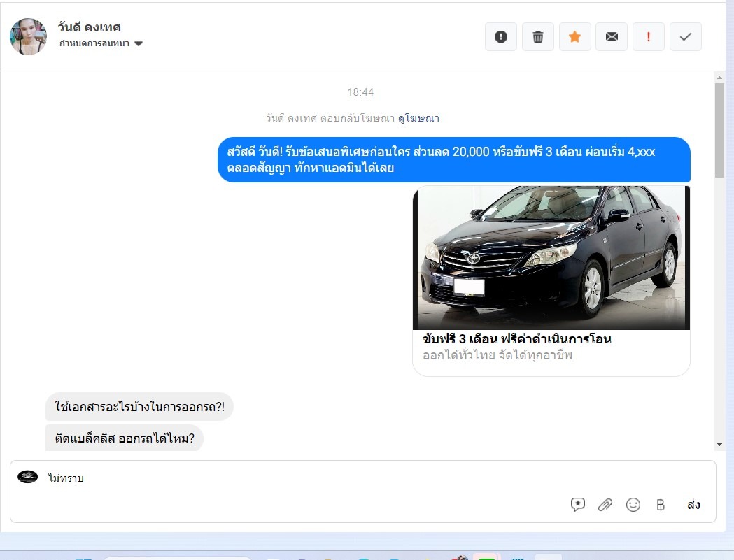Send the message with ส่ง

click(693, 505)
